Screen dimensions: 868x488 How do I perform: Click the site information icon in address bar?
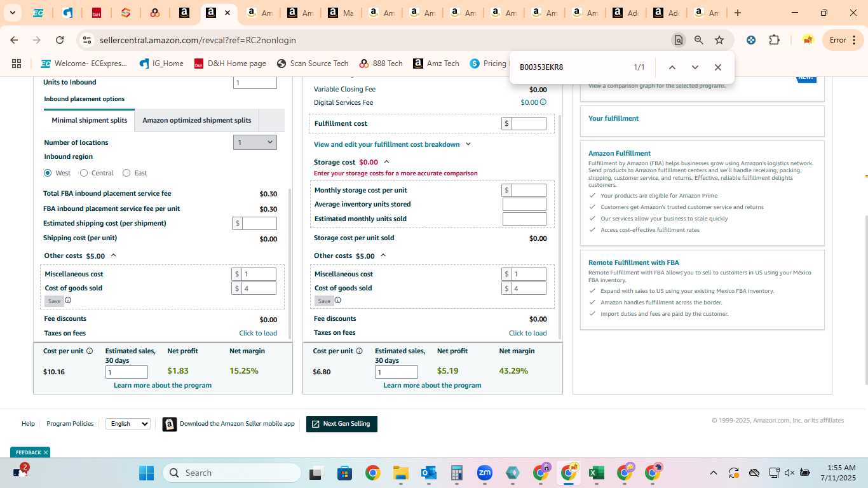pos(87,40)
